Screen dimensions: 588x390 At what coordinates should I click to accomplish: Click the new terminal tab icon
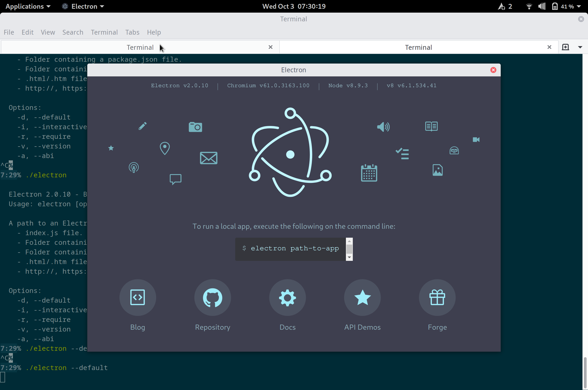(x=565, y=47)
